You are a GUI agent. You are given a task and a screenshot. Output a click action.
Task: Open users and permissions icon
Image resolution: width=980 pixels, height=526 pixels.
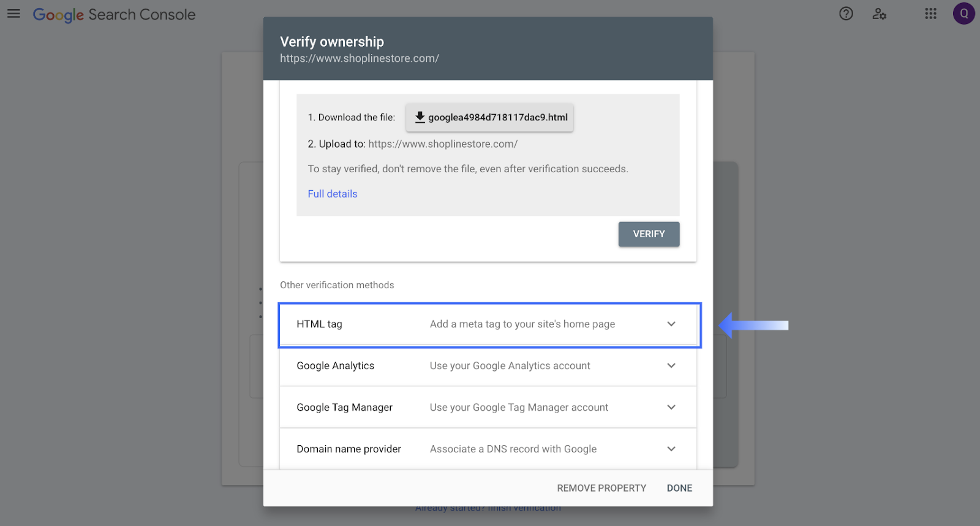(x=880, y=13)
